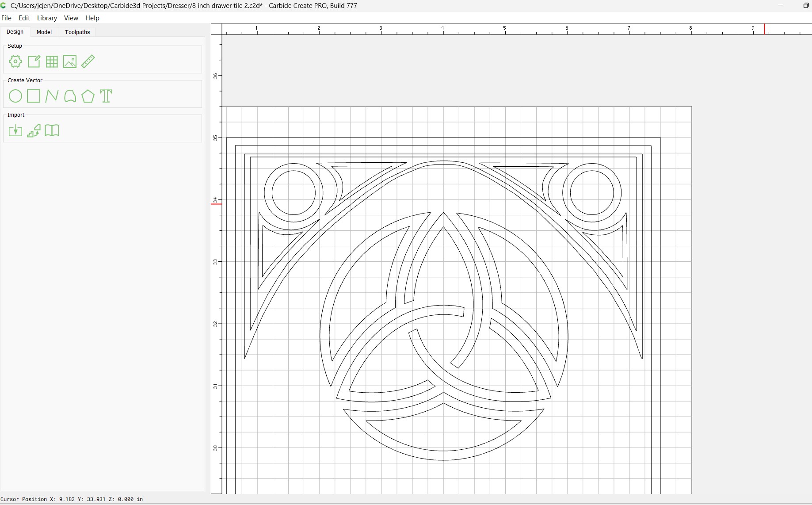
Task: Switch to the Toolpaths tab
Action: click(77, 32)
